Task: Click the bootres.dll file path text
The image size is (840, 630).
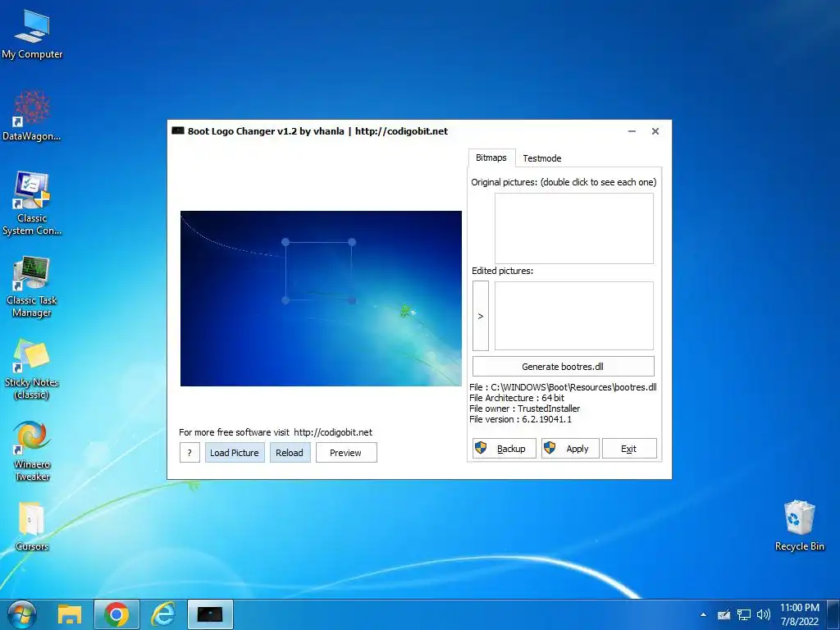Action: click(563, 387)
